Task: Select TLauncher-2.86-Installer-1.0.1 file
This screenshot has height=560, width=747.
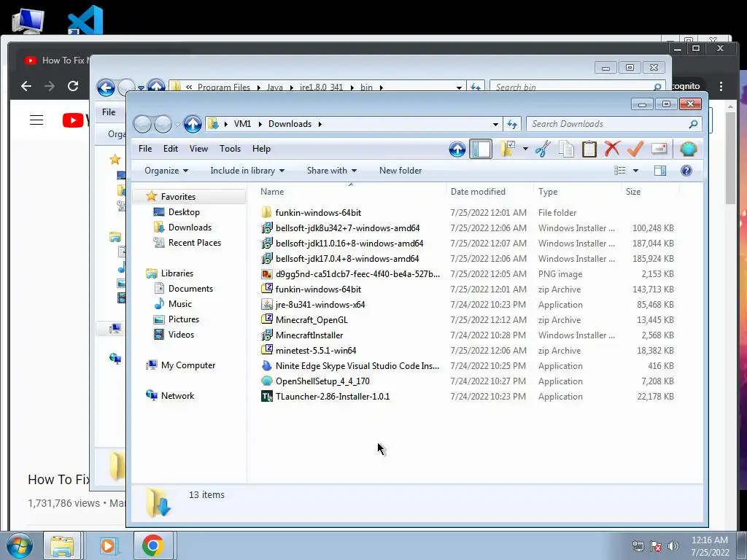Action: (332, 396)
